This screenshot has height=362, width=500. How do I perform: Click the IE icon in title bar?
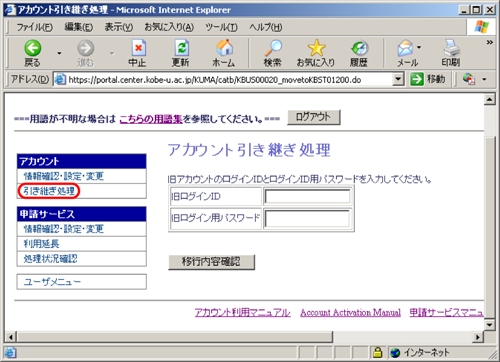coord(10,10)
